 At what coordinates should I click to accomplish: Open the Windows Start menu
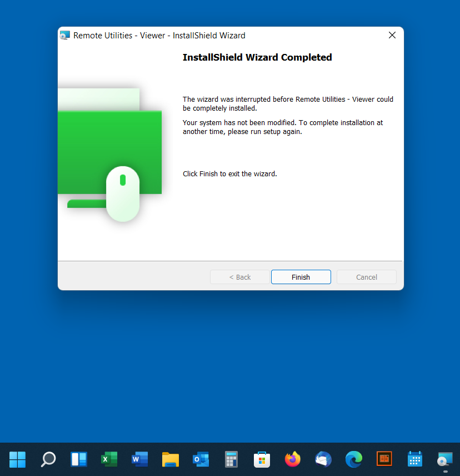click(x=17, y=459)
